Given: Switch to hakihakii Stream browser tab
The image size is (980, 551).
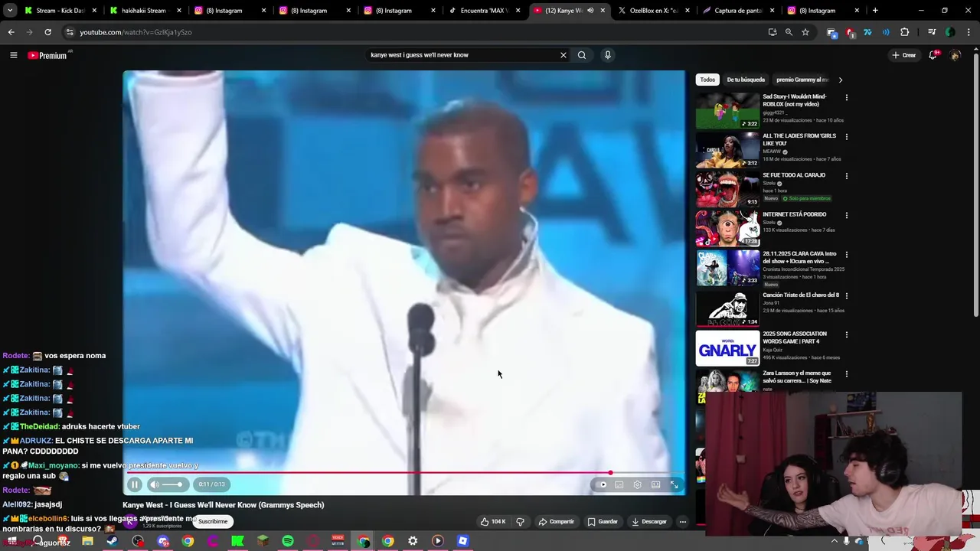Looking at the screenshot, I should (x=144, y=11).
